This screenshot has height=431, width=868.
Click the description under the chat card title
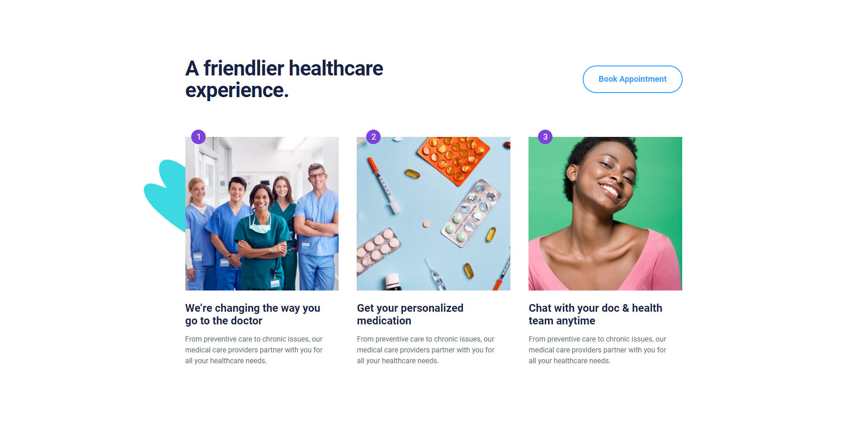click(x=597, y=350)
